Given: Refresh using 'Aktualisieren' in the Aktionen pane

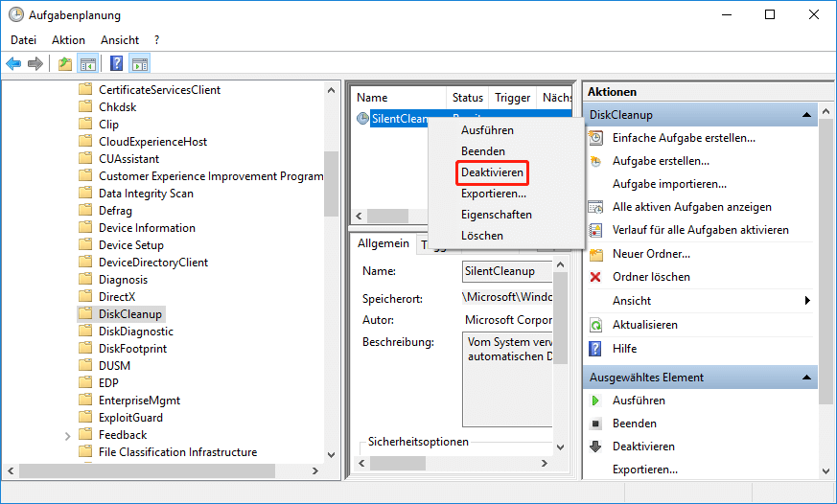Looking at the screenshot, I should pos(645,326).
